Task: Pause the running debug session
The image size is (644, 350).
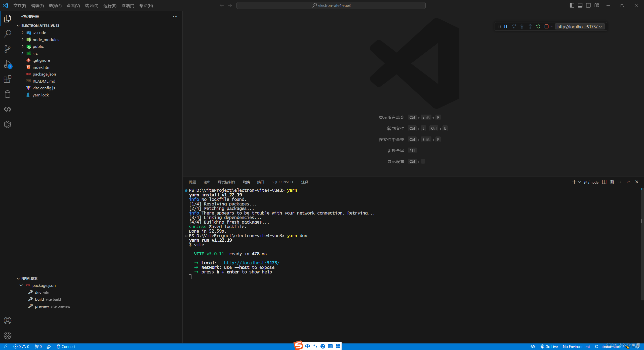Action: 505,26
